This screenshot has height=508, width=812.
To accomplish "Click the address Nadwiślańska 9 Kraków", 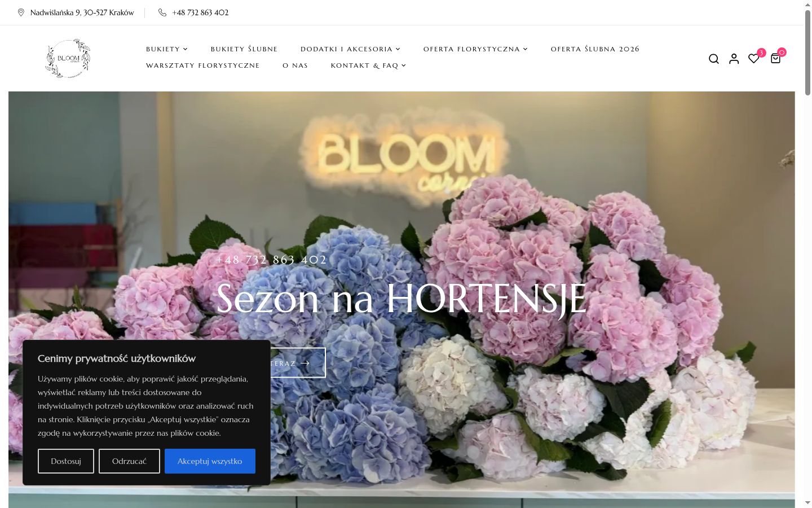I will pyautogui.click(x=82, y=12).
